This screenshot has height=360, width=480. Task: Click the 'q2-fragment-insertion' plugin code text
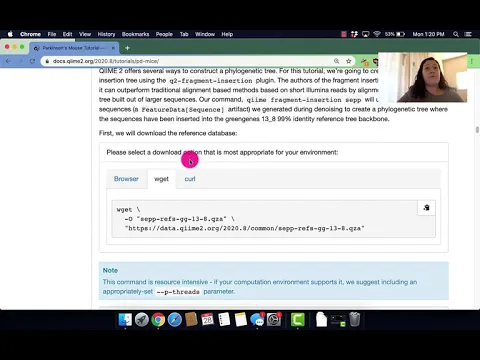tap(211, 81)
